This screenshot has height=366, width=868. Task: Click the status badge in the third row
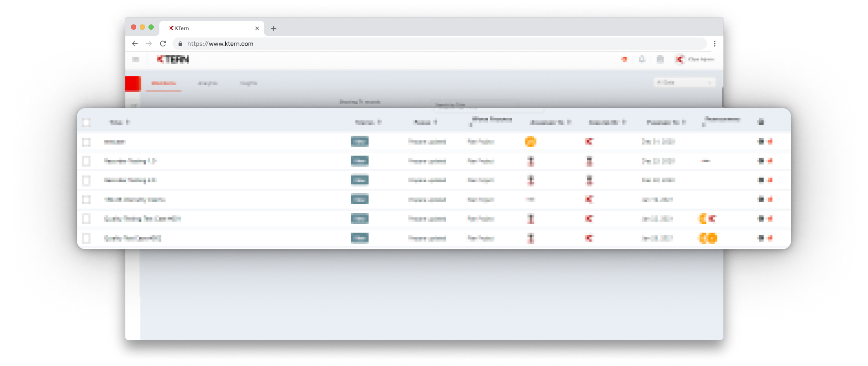point(360,180)
